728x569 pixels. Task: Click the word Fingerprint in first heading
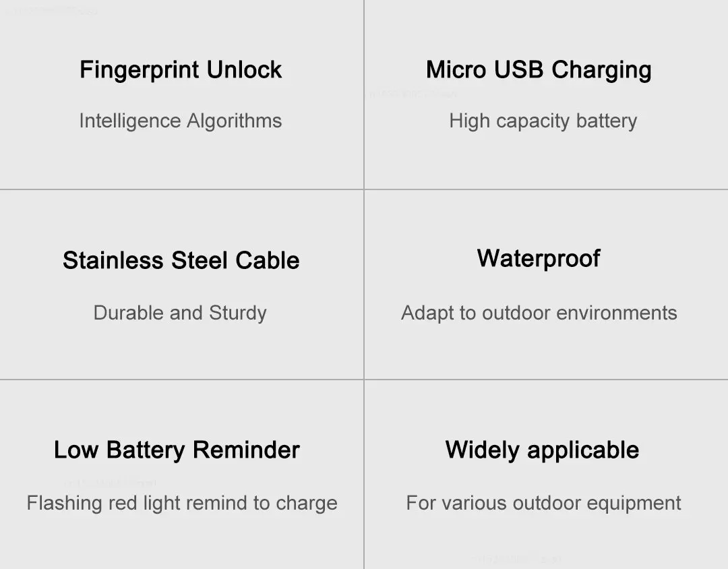(x=140, y=71)
